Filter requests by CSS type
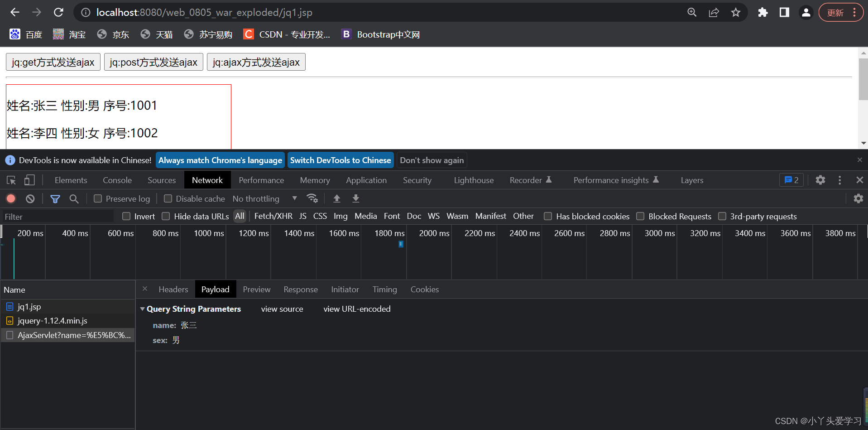The width and height of the screenshot is (868, 430). (x=320, y=216)
